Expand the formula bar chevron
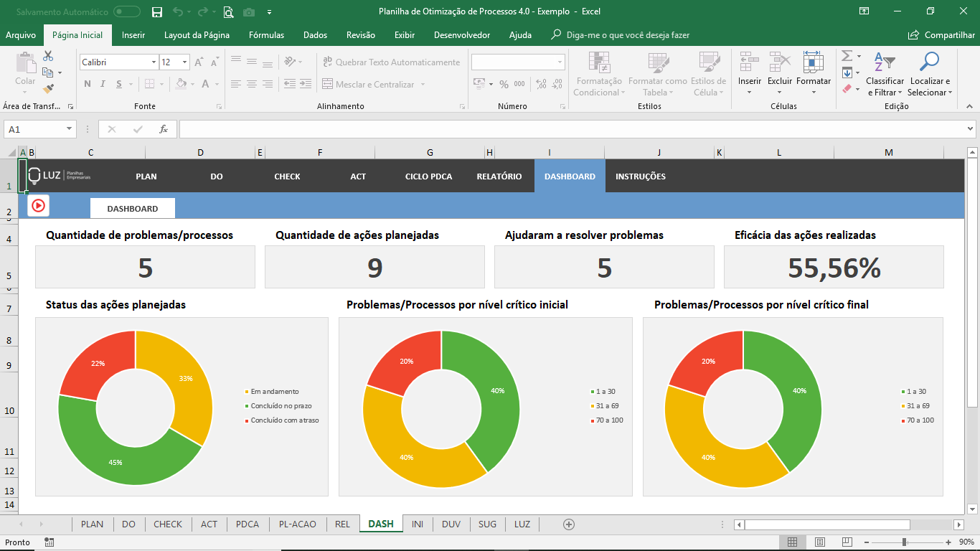 coord(971,129)
